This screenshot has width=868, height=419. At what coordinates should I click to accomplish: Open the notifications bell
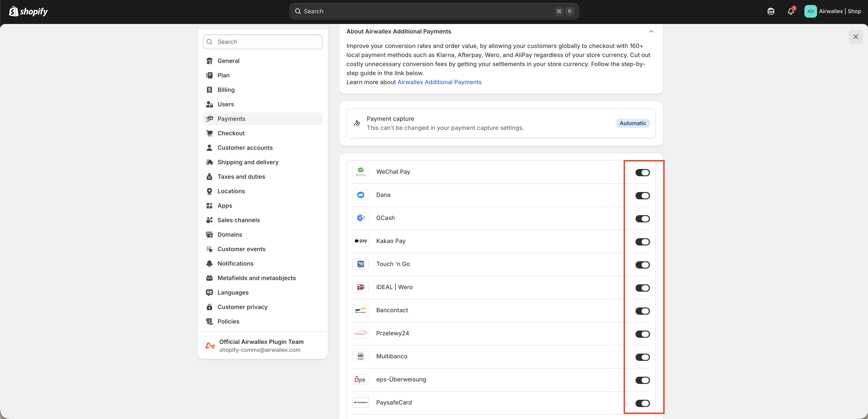[x=790, y=12]
